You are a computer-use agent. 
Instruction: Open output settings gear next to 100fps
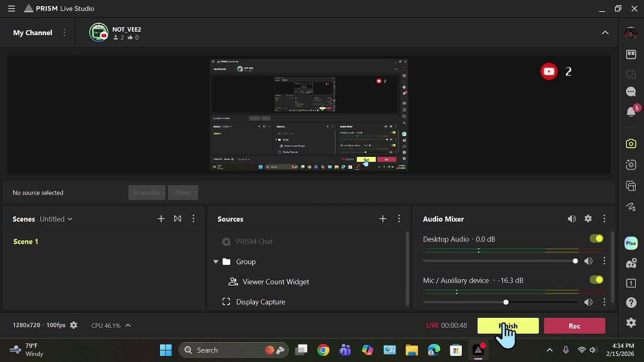pyautogui.click(x=73, y=325)
